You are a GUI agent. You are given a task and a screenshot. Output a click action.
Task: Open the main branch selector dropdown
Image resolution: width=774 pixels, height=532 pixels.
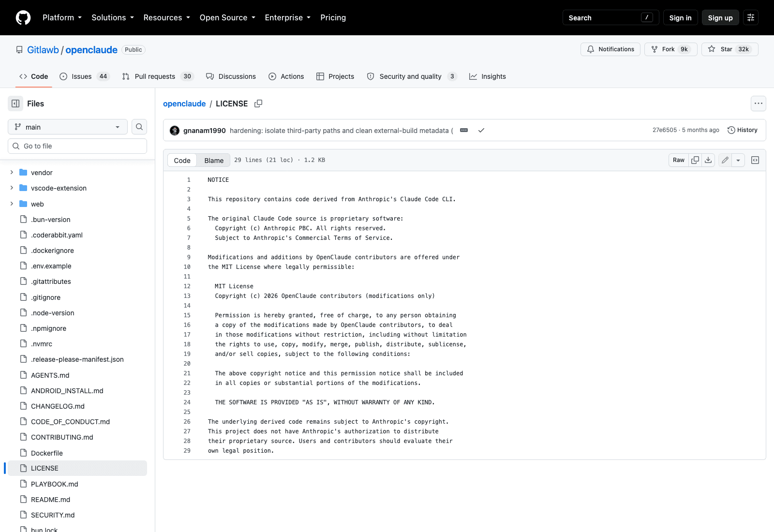(x=68, y=127)
